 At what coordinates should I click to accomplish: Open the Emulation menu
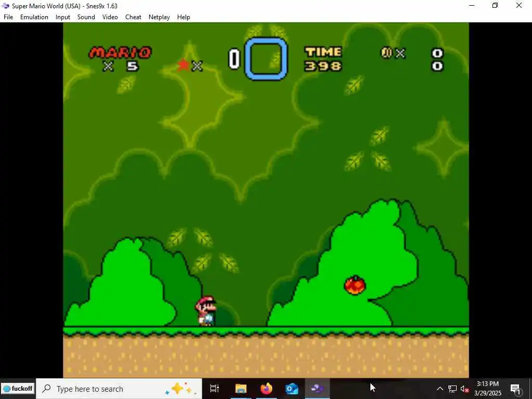[x=34, y=17]
